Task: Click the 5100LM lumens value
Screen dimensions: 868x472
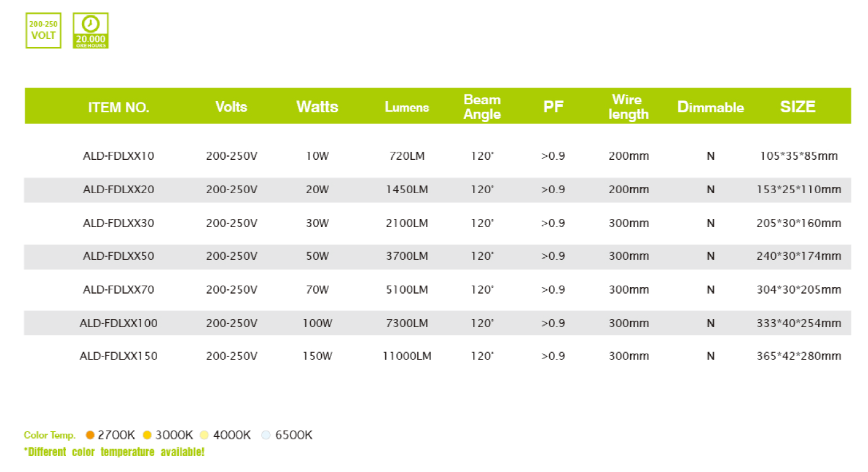Action: 407,289
